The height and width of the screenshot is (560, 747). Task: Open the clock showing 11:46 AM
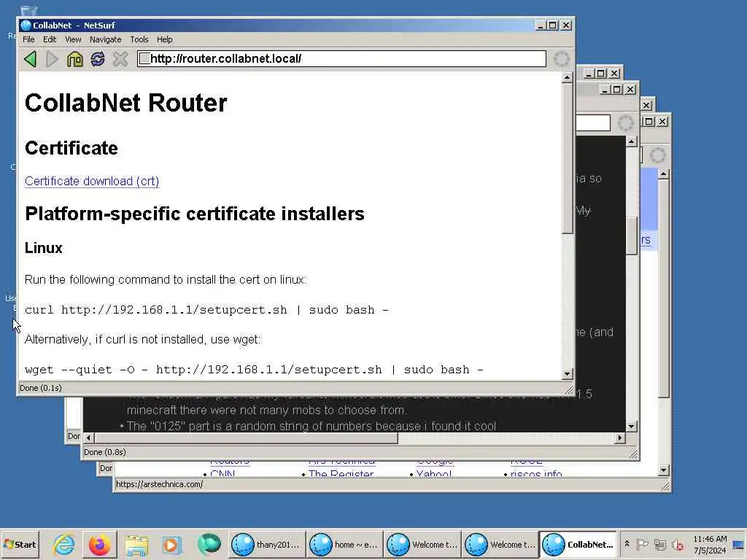coord(710,544)
